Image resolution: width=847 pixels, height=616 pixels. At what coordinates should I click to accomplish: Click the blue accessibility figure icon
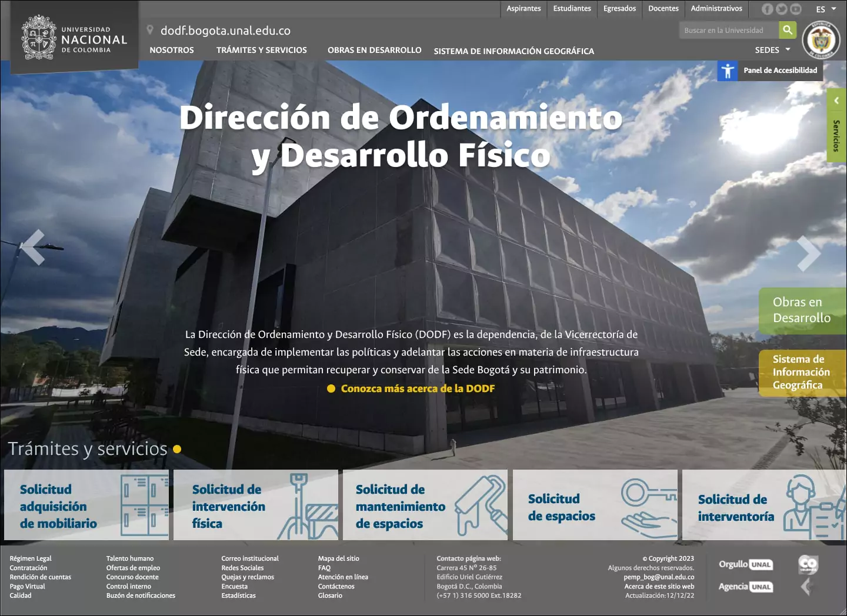(728, 71)
